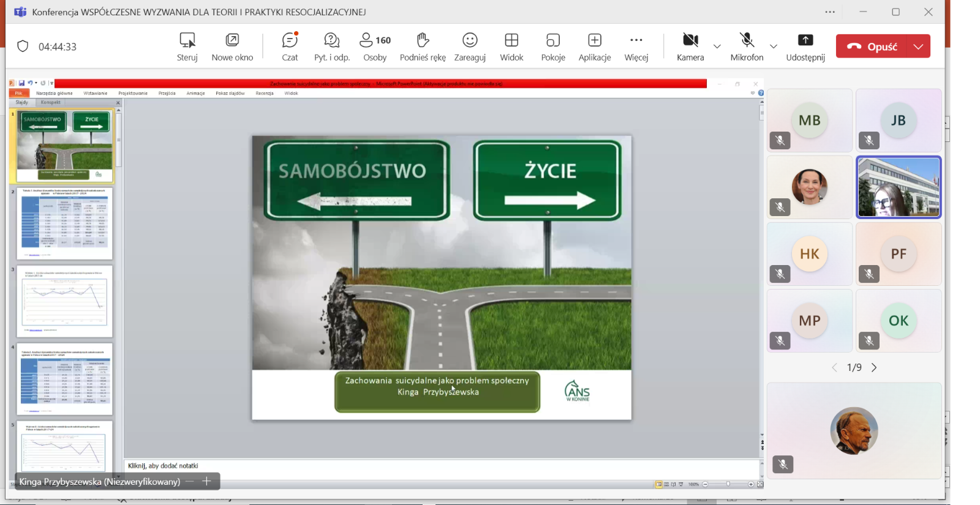Open dropdown next to Opuść button
This screenshot has height=505, width=980.
[919, 47]
